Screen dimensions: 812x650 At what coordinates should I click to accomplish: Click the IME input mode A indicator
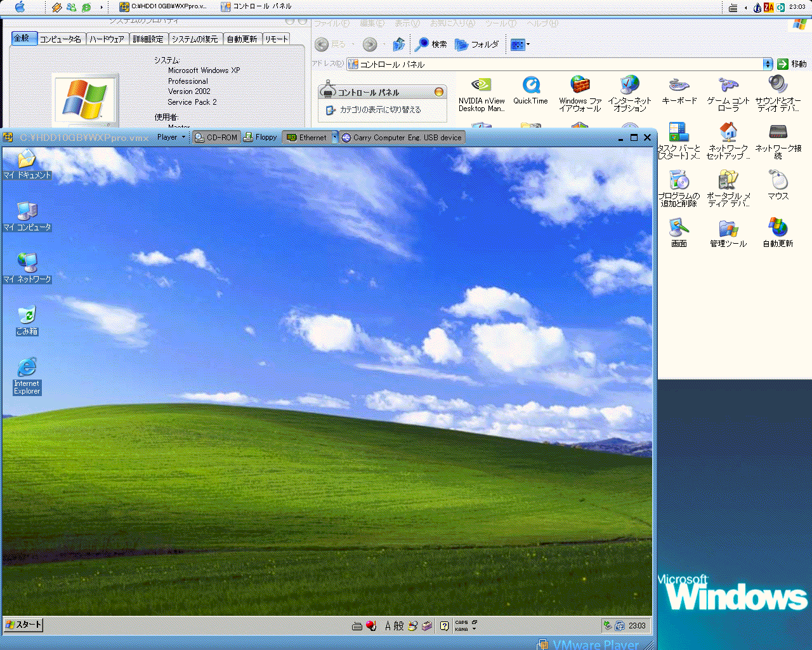(x=388, y=626)
